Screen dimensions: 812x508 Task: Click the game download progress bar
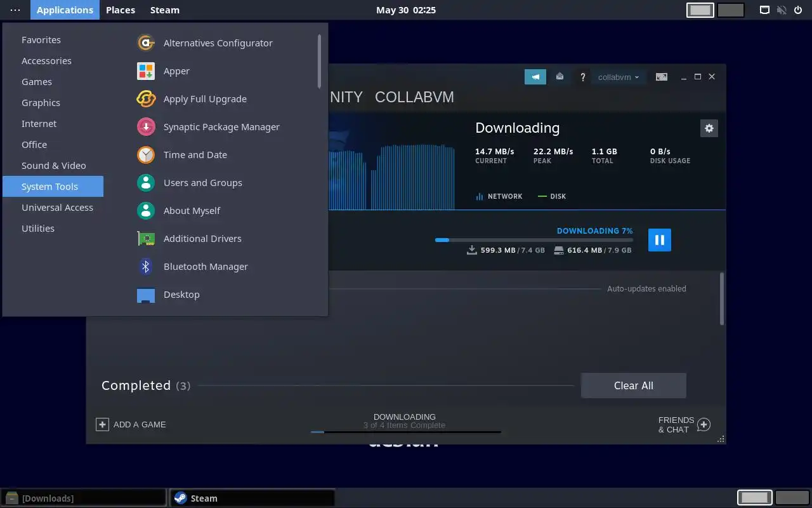click(x=534, y=240)
